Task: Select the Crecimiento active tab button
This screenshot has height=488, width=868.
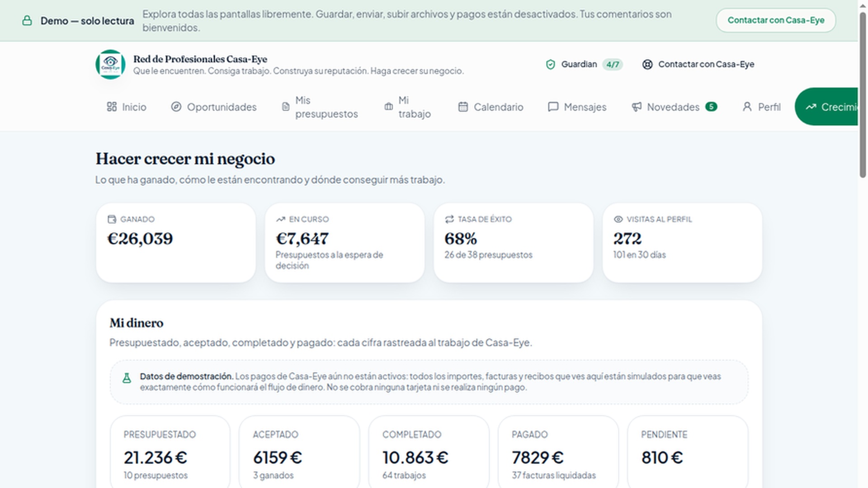Action: (826, 107)
